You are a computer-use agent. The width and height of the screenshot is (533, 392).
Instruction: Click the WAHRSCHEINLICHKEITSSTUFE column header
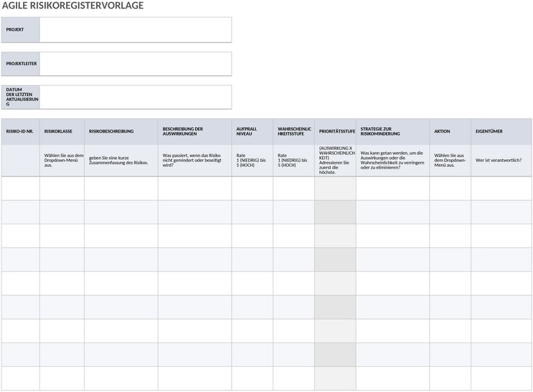click(293, 131)
